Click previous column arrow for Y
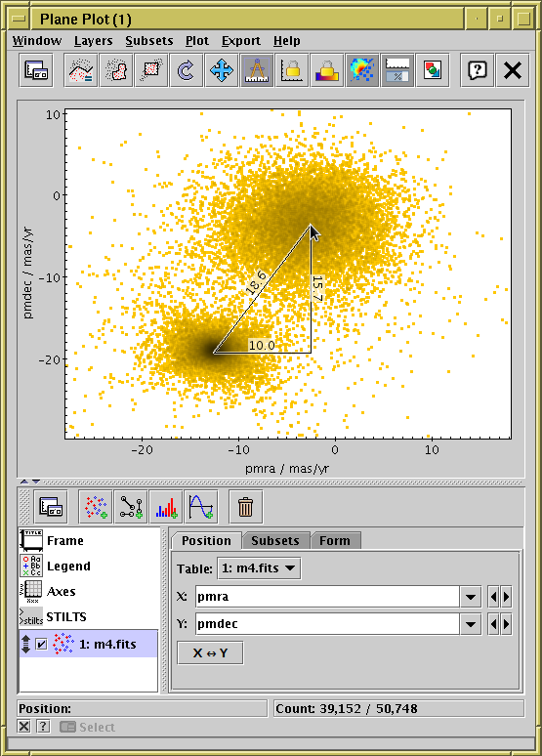Screen dimensions: 542x756 (493, 624)
